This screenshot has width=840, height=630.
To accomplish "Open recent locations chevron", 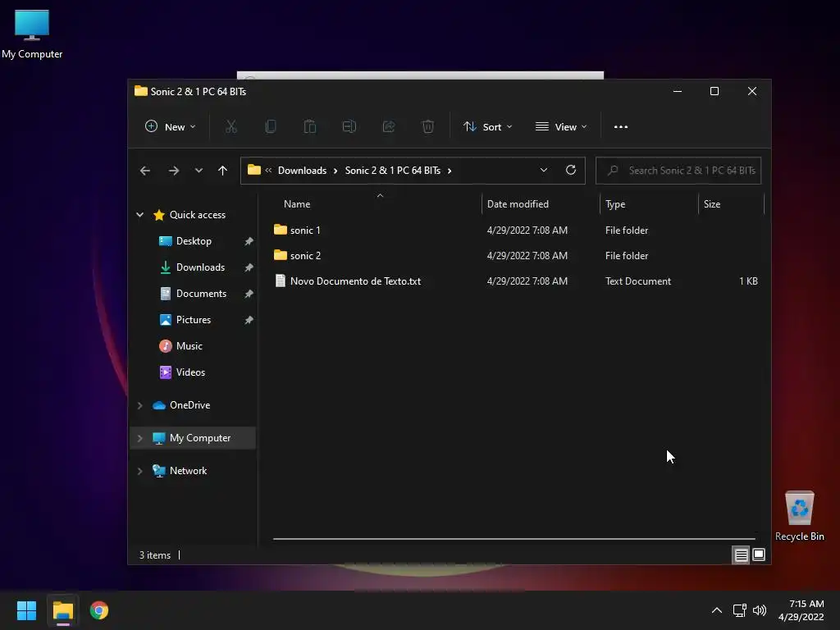I will point(199,171).
